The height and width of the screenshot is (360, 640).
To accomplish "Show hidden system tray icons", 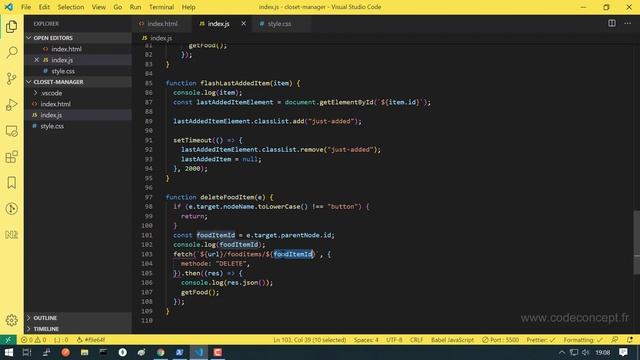I will coord(562,352).
